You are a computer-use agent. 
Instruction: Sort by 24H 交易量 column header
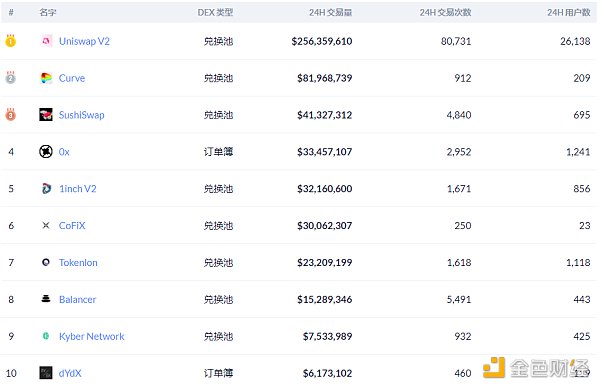[331, 13]
